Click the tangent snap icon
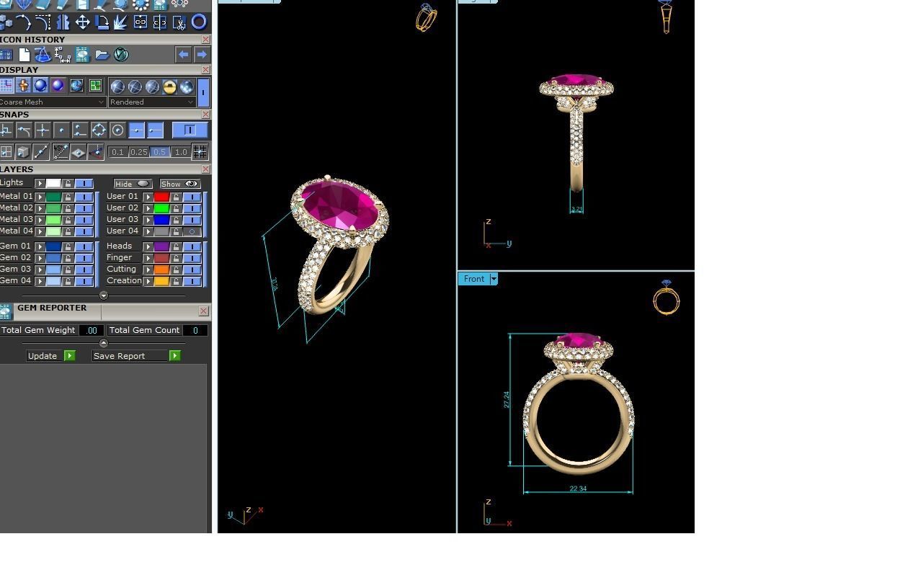This screenshot has height=588, width=918. pyautogui.click(x=24, y=130)
